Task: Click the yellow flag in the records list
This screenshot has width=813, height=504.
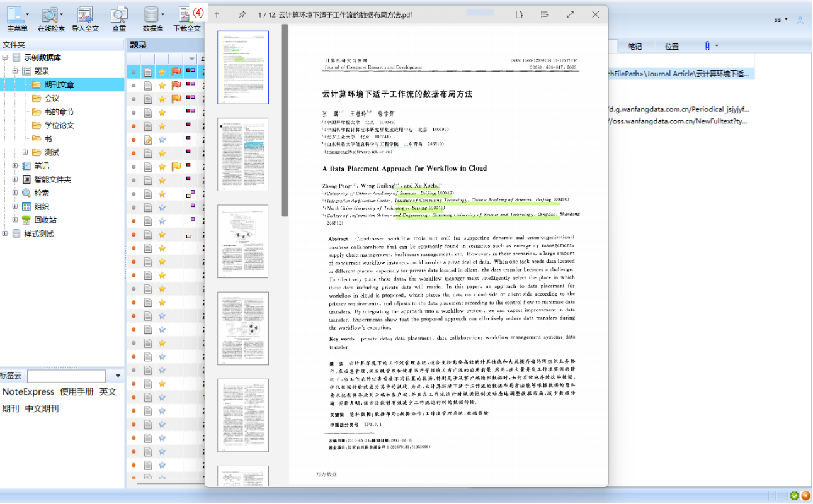Action: [x=176, y=166]
